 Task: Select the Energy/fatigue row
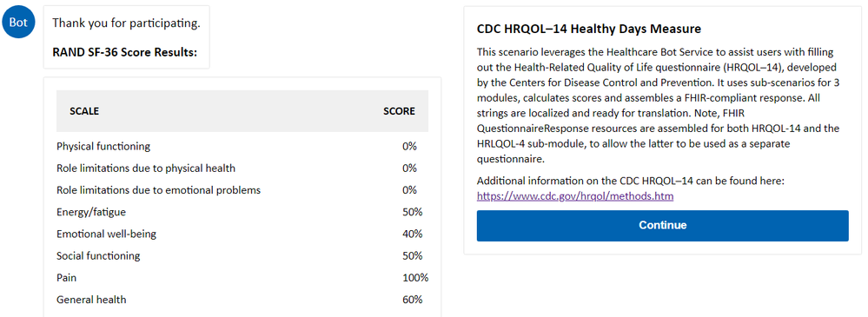(242, 212)
